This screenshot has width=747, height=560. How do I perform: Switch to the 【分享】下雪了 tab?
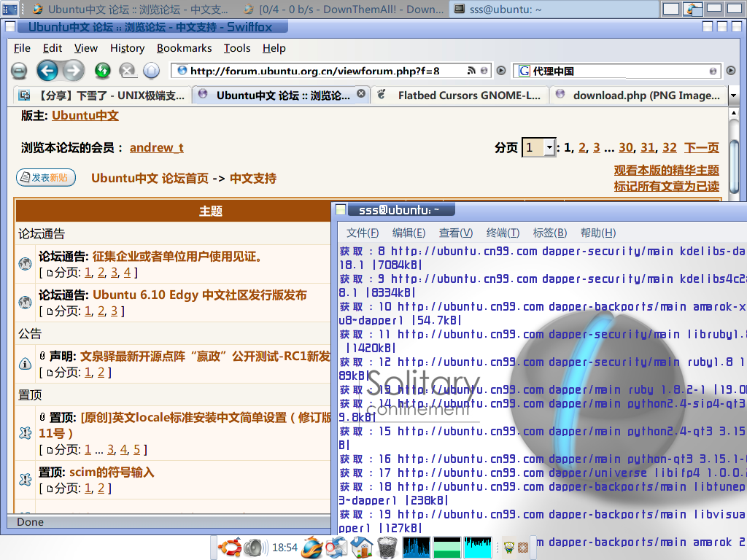(102, 96)
